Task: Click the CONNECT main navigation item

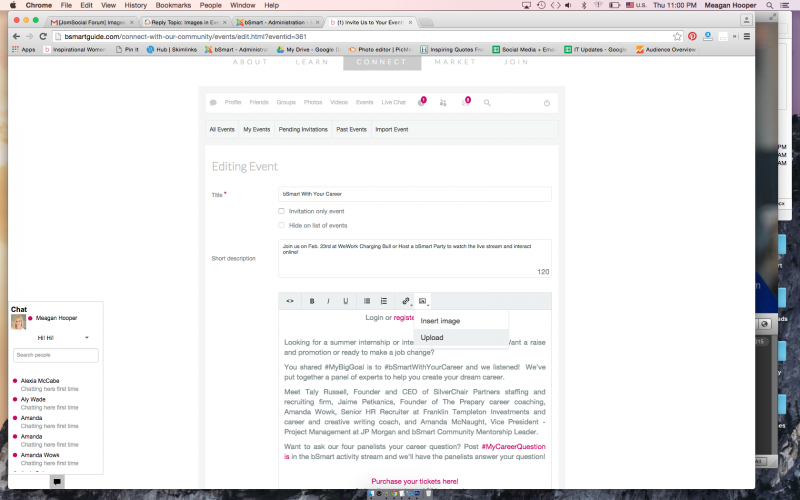Action: [x=382, y=62]
